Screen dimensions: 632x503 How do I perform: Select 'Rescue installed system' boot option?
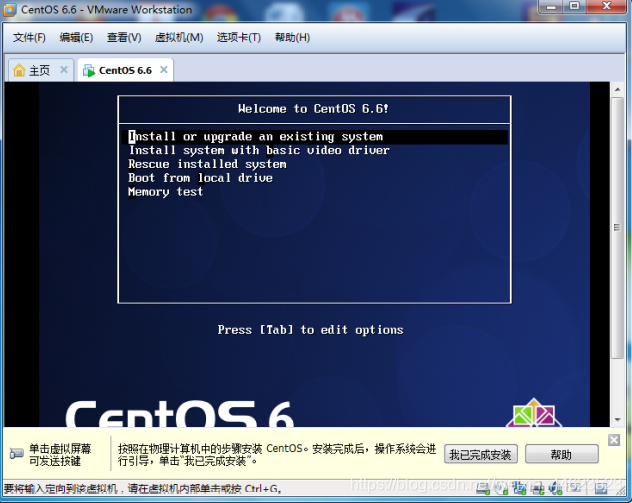207,164
